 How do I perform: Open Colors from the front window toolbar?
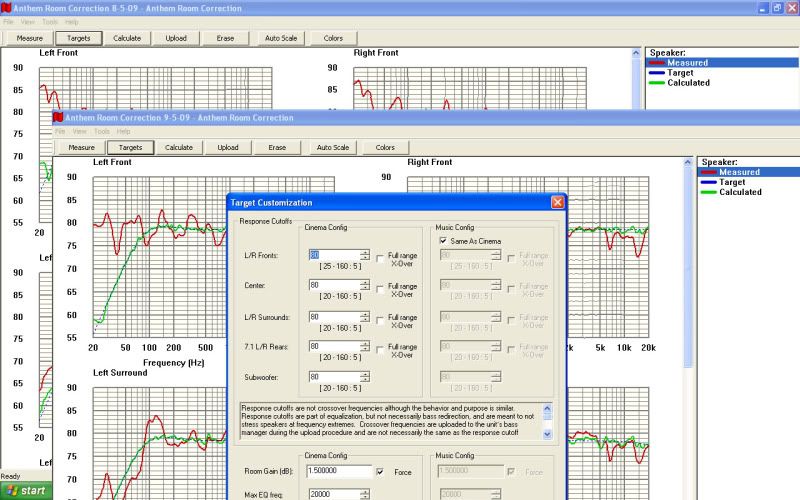[x=385, y=147]
